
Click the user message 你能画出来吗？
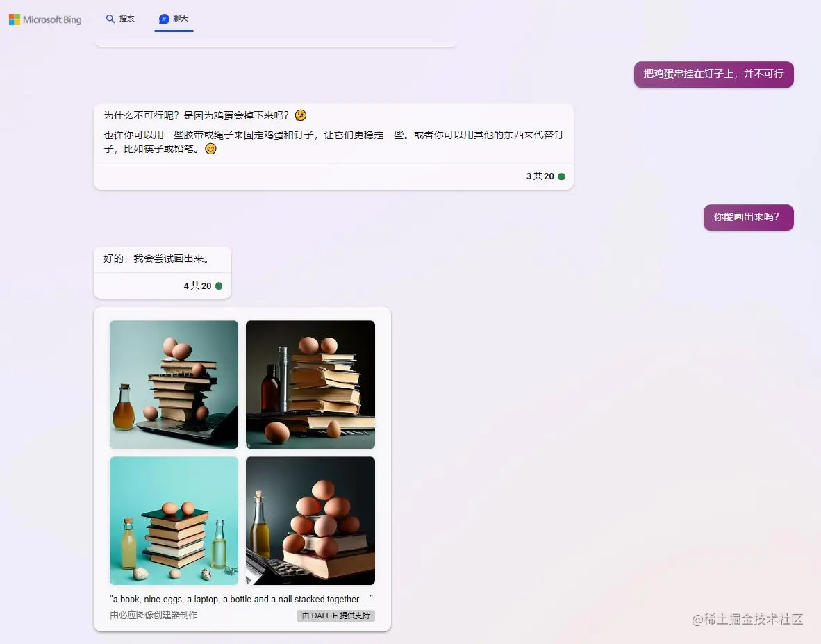[748, 217]
